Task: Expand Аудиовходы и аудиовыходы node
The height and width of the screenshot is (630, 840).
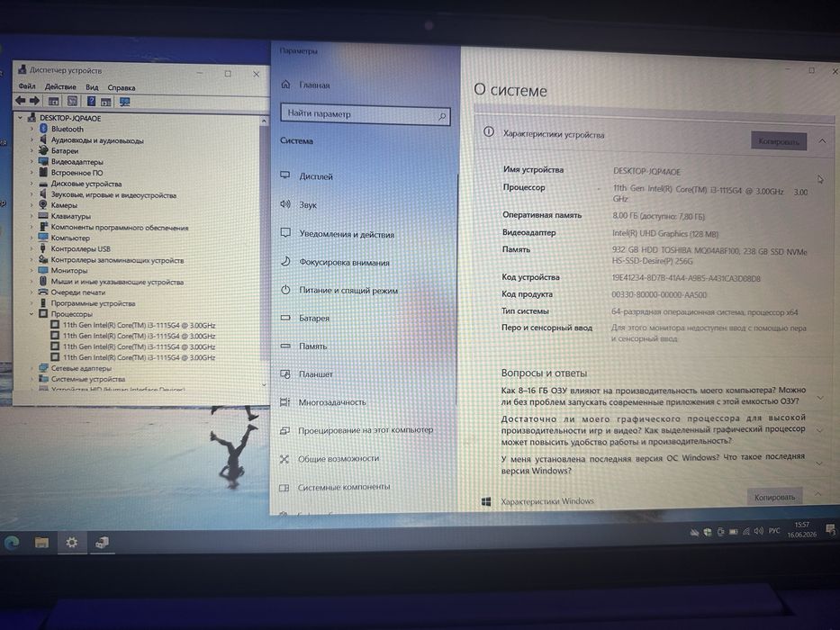Action: click(32, 140)
